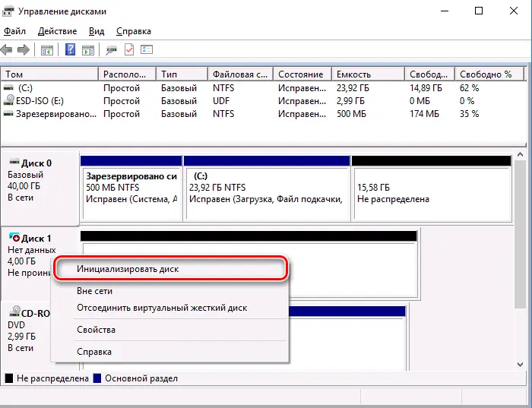This screenshot has height=408, width=532.
Task: Sort by the Том column header
Action: [x=50, y=74]
